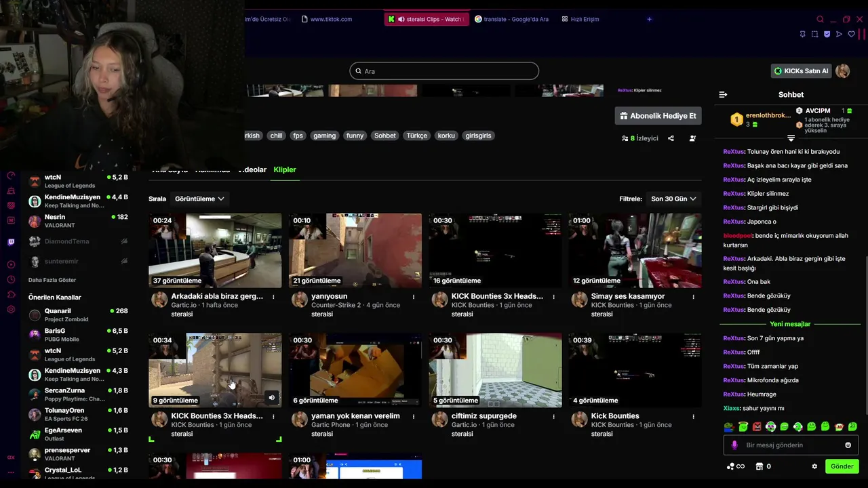Mute the hovered 00:34 clip preview
Viewport: 868px width, 488px height.
[272, 398]
